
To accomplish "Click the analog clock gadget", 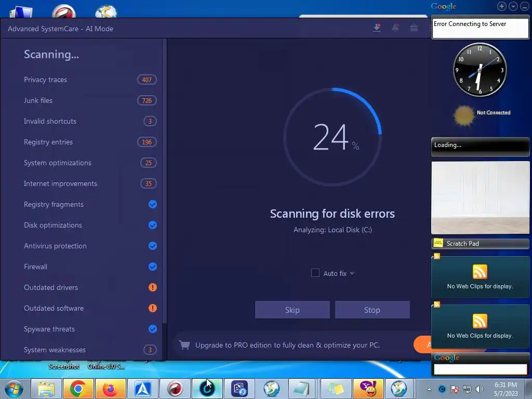I will click(480, 70).
